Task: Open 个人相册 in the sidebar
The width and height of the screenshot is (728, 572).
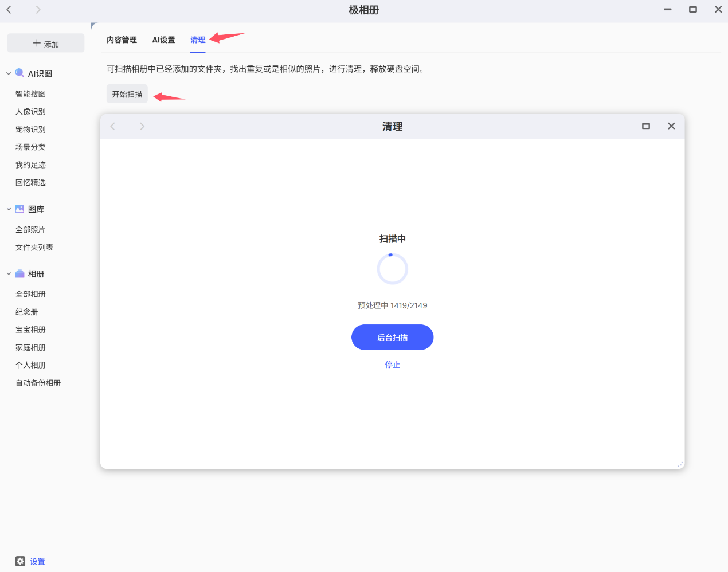Action: point(30,365)
